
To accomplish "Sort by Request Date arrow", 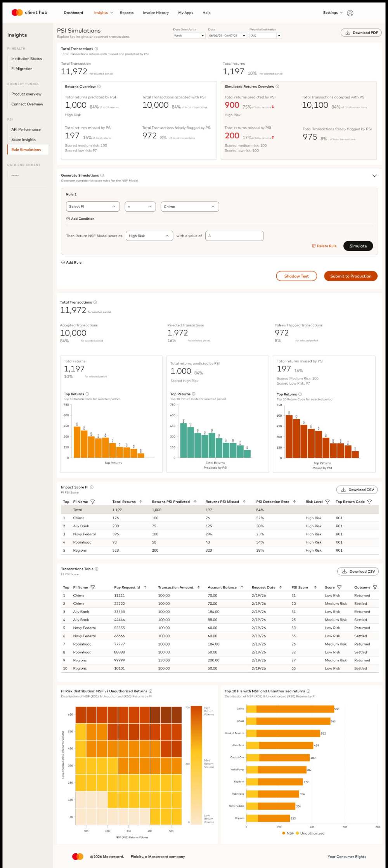I will coord(281,587).
